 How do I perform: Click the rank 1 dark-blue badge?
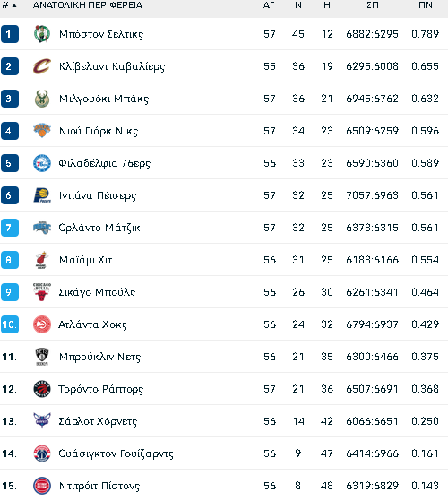(x=10, y=34)
